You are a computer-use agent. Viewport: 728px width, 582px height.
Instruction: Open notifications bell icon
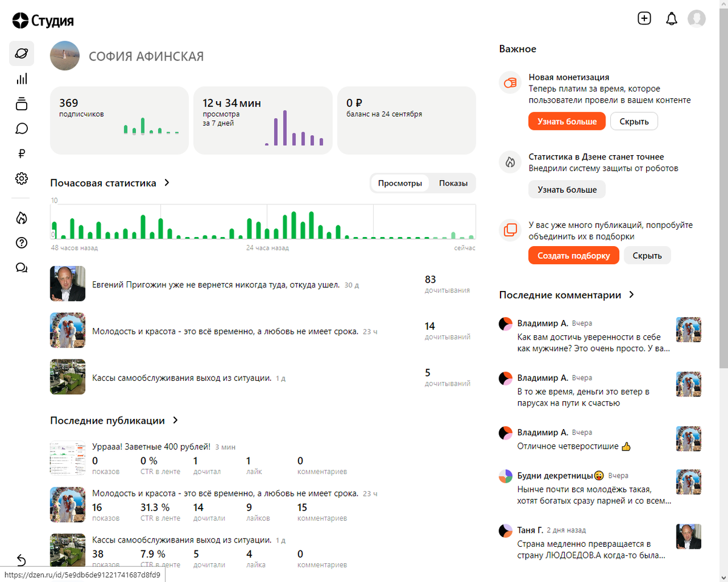[671, 19]
